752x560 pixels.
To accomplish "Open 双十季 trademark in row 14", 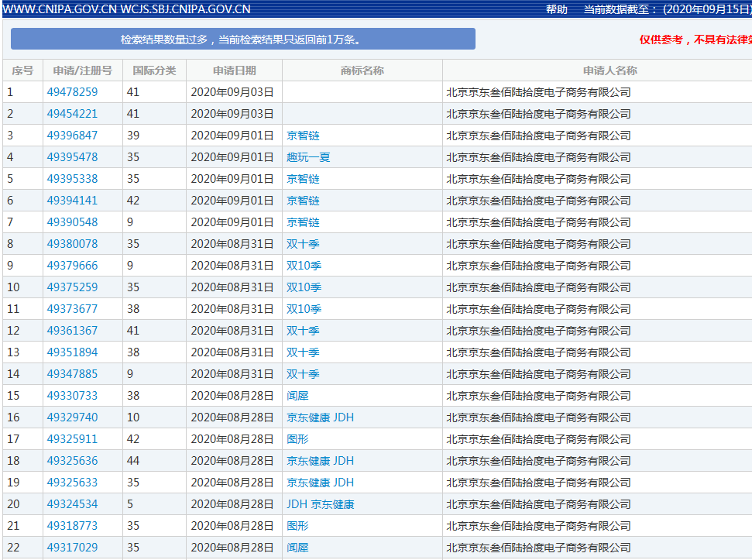I will (x=303, y=374).
